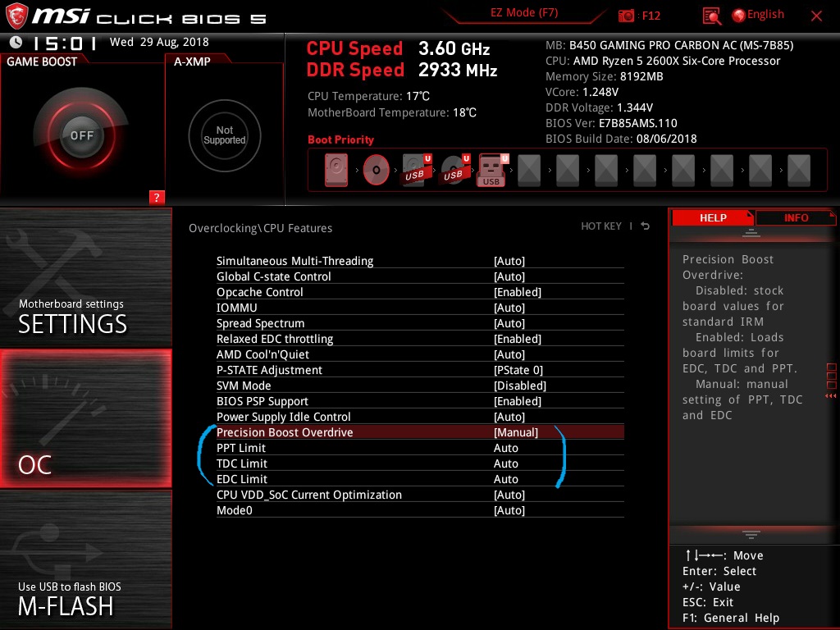The width and height of the screenshot is (840, 630).
Task: Click the Overclocking\CPU Features breadcrumb
Action: (260, 228)
